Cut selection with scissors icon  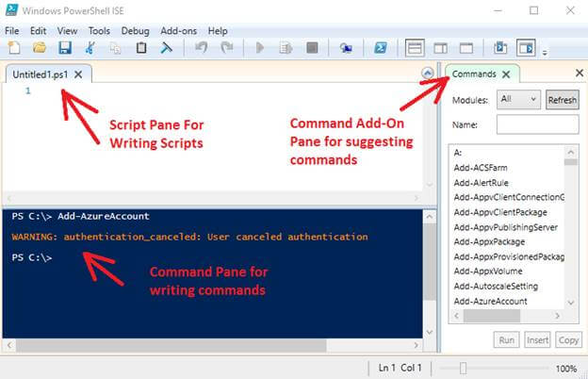tap(90, 48)
